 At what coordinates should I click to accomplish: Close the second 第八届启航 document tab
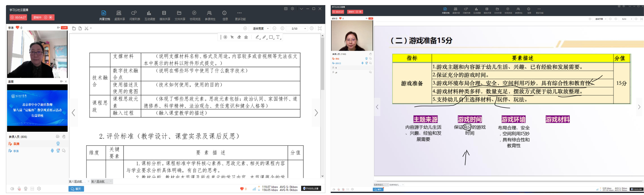click(111, 181)
